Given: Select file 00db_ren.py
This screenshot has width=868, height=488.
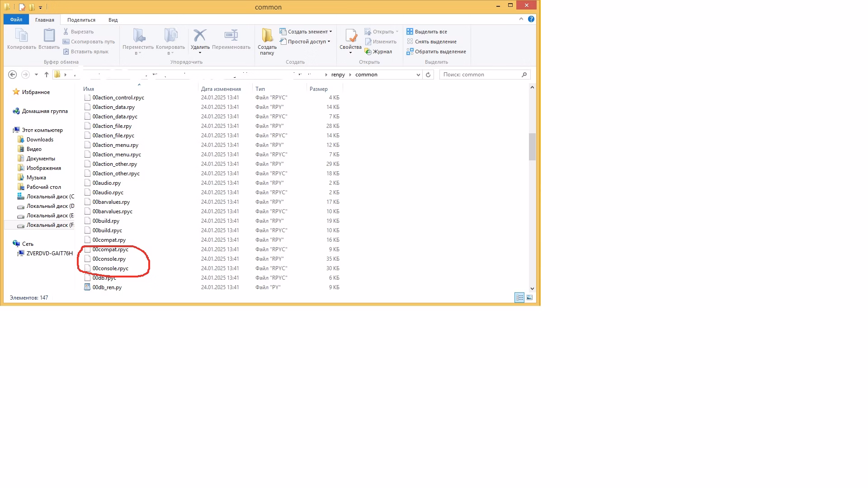Looking at the screenshot, I should (107, 287).
